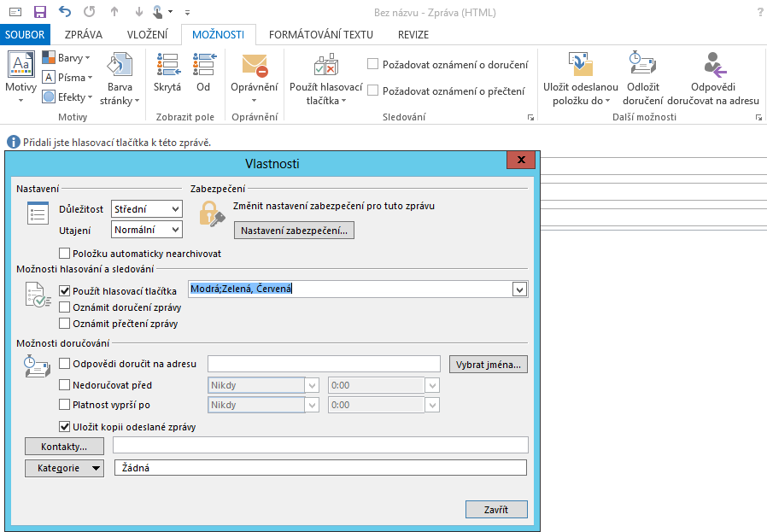Viewport: 767px width, 532px height.
Task: Click the contacts text field beside Kontakty
Action: 320,445
